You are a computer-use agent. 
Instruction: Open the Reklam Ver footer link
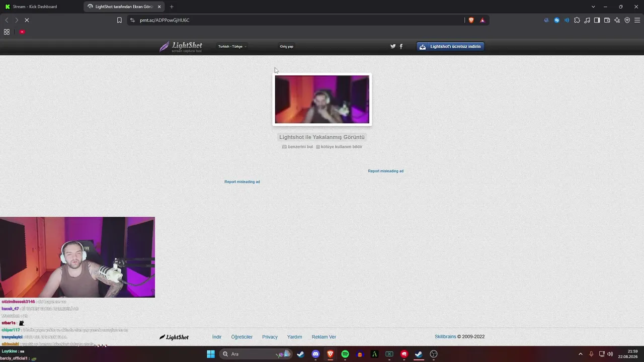coord(324,337)
